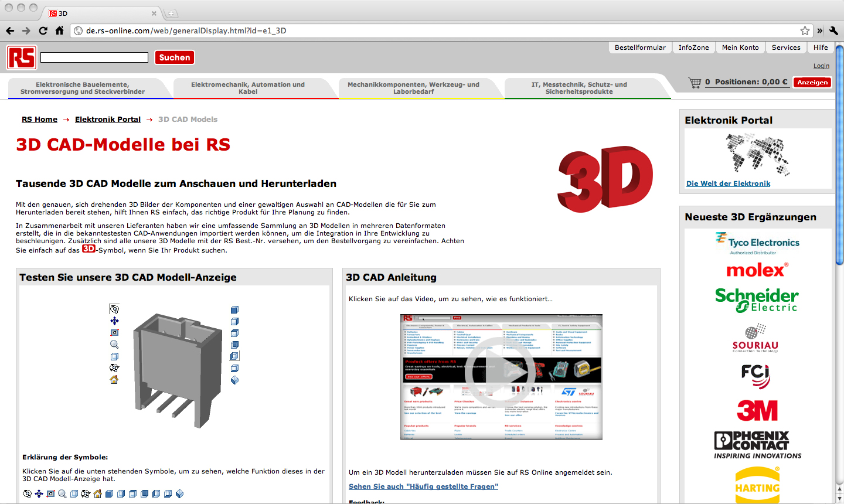844x504 pixels.
Task: Click the browser address bar
Action: tap(443, 30)
